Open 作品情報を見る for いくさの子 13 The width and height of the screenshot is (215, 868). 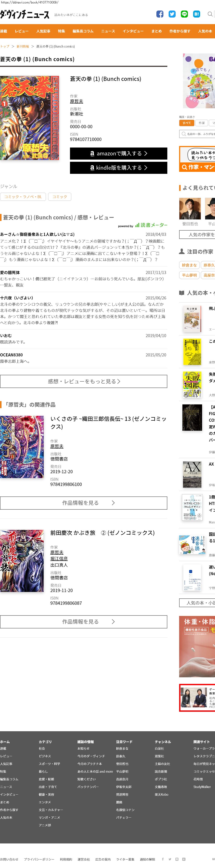(84, 503)
